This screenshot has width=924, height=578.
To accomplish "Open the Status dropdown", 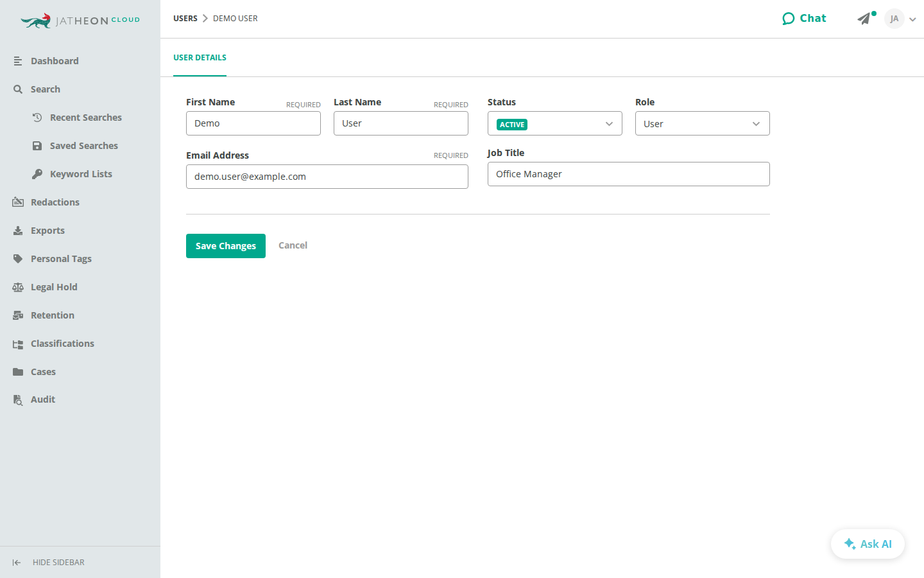I will click(555, 123).
